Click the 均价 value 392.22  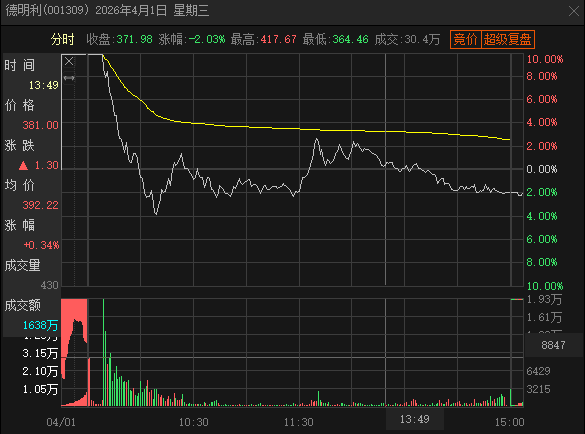[40, 205]
